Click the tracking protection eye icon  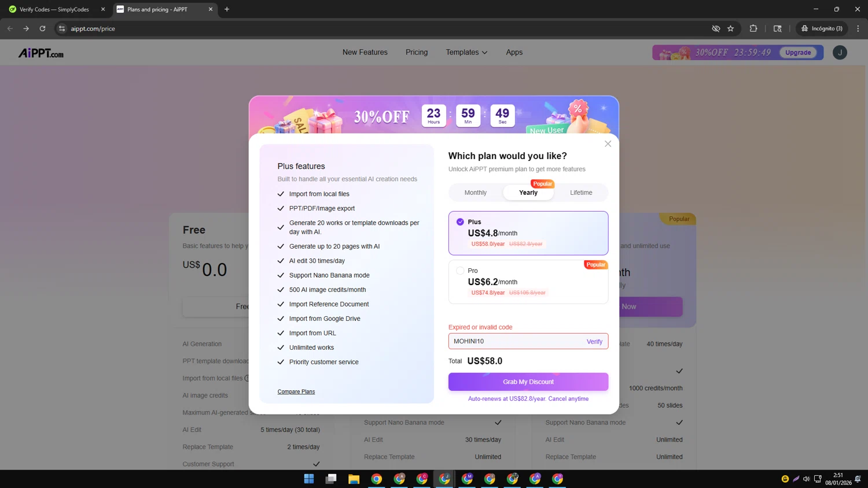pos(716,28)
